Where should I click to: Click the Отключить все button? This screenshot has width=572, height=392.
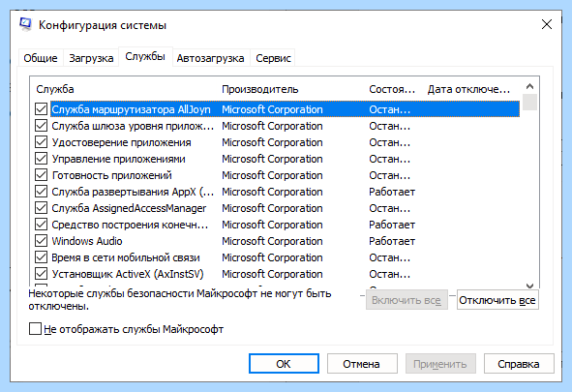[x=497, y=300]
